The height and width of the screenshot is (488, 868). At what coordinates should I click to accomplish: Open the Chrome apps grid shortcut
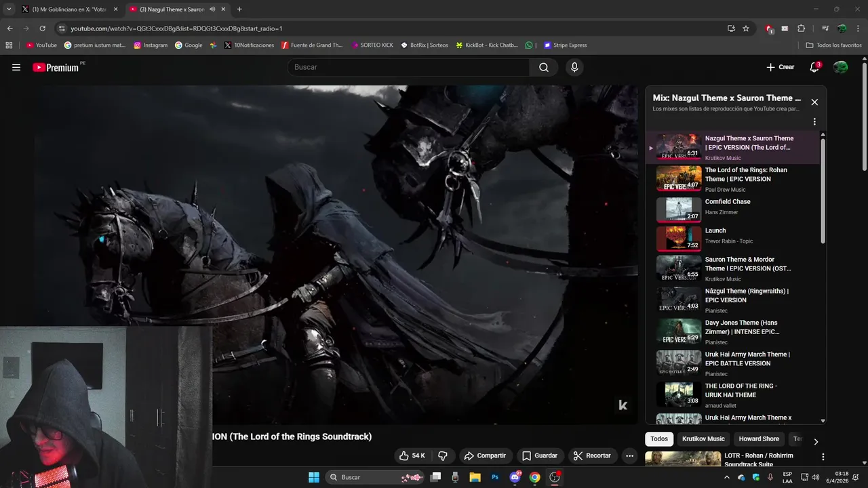click(x=9, y=45)
